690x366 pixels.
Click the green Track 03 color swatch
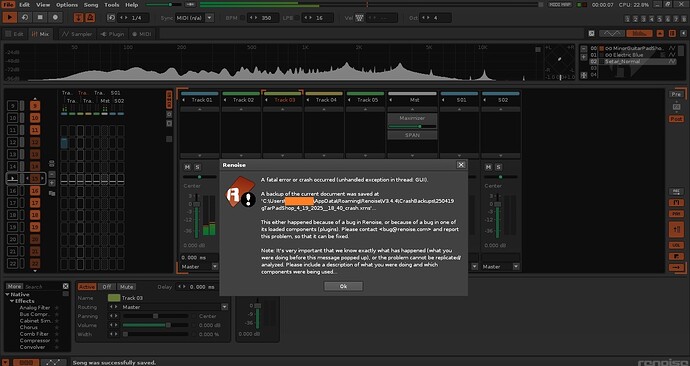coord(114,298)
